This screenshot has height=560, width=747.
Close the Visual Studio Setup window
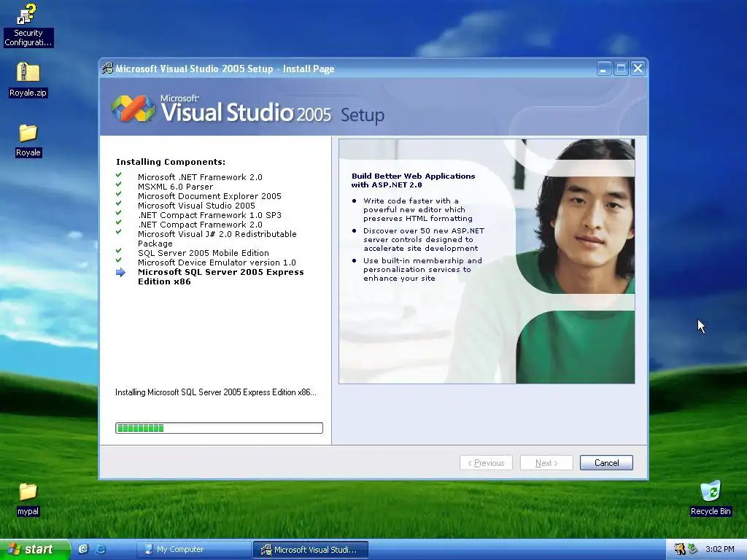click(638, 69)
